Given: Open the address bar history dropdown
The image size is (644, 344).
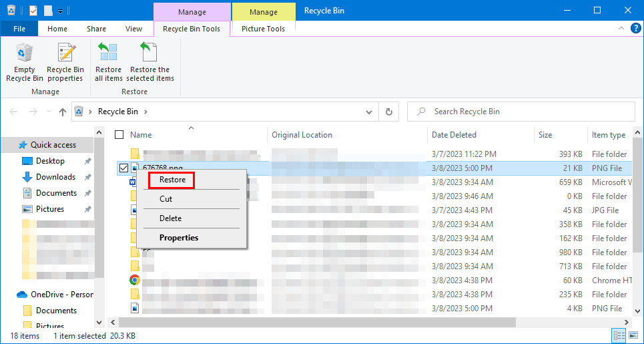Looking at the screenshot, I should click(370, 112).
